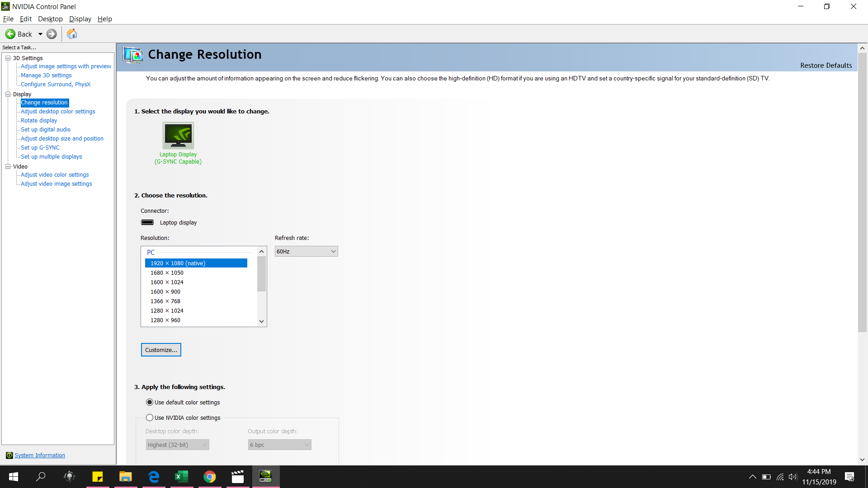Collapse the 3D Settings tree node
868x488 pixels.
pyautogui.click(x=8, y=58)
